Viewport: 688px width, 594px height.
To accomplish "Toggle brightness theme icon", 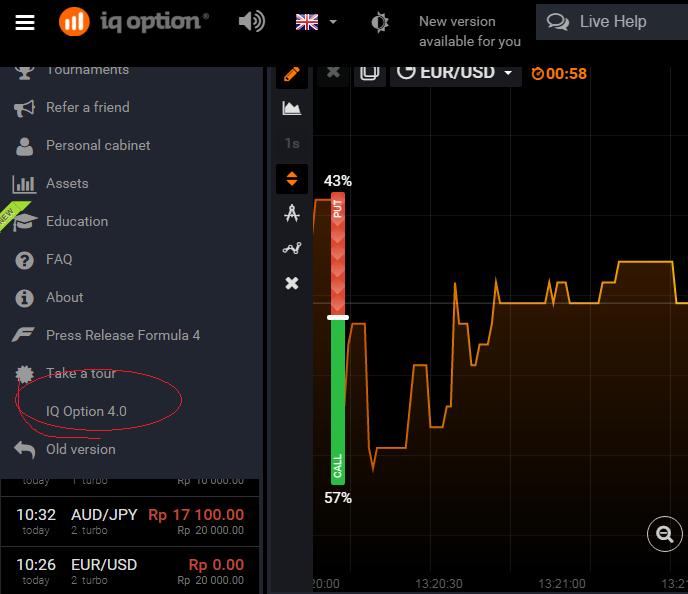I will pyautogui.click(x=379, y=22).
